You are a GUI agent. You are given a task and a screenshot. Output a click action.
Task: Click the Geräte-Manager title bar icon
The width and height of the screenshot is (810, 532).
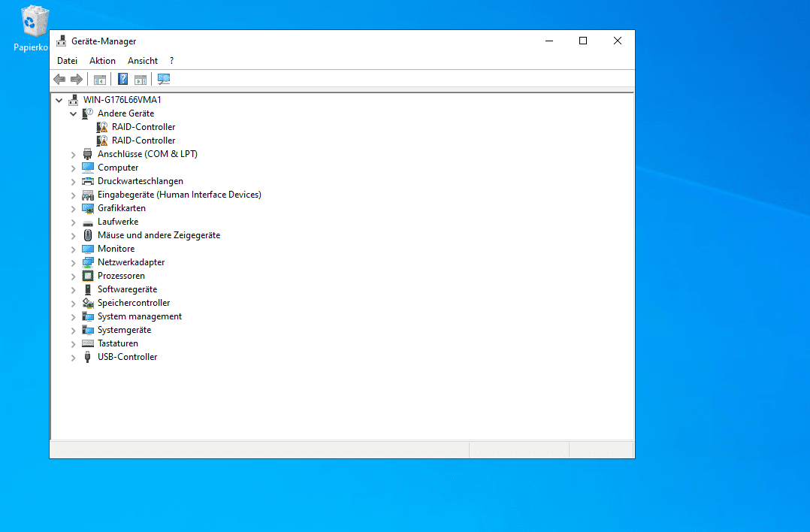[x=62, y=41]
